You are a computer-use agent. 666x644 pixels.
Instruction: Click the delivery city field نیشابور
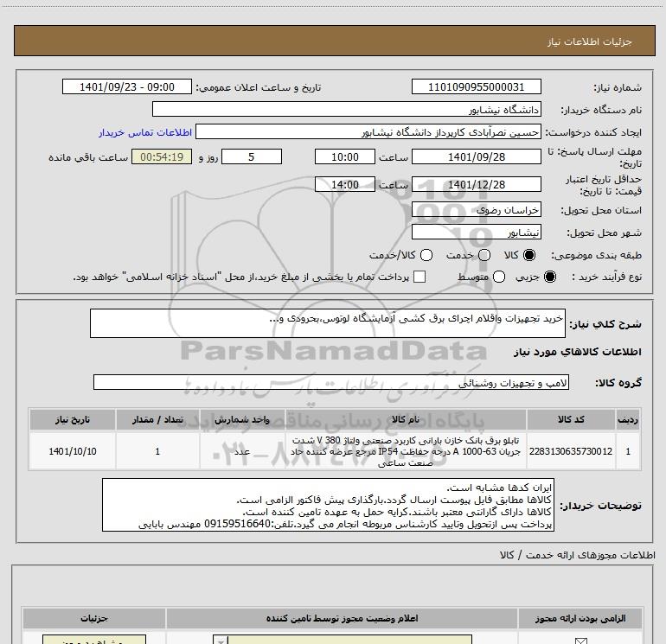[x=476, y=233]
